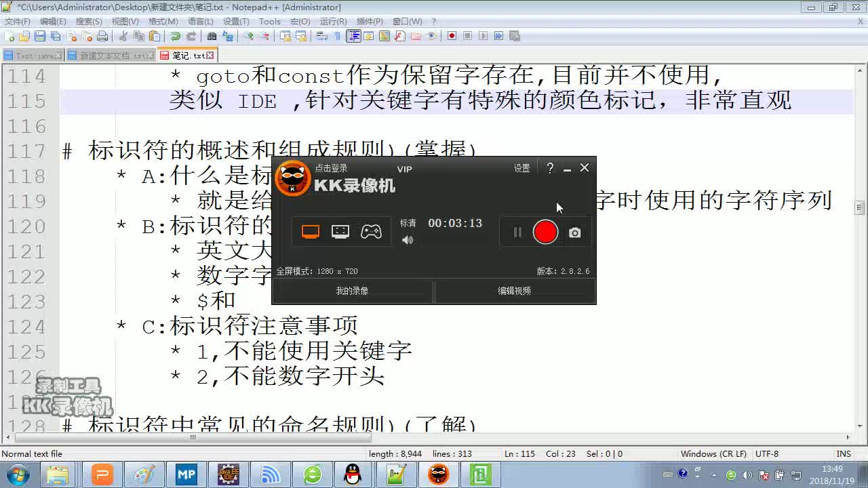The height and width of the screenshot is (488, 868).
Task: Stop recording with the red record button
Action: point(545,232)
